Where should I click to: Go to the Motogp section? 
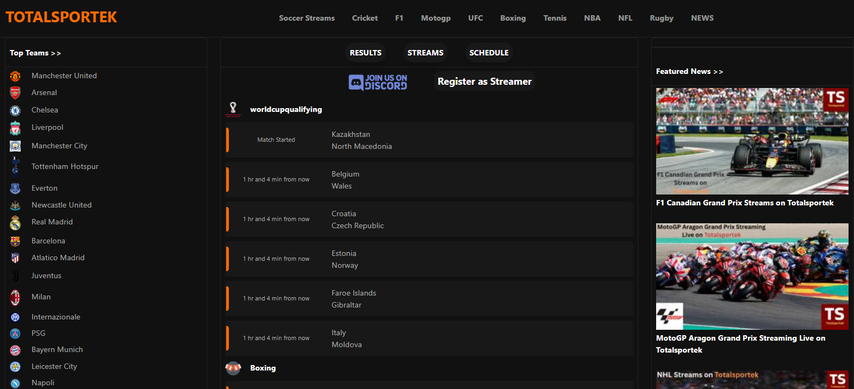(436, 18)
